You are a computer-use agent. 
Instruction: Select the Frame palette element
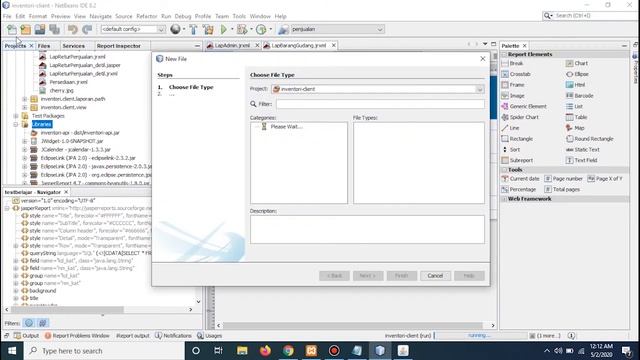(x=513, y=85)
